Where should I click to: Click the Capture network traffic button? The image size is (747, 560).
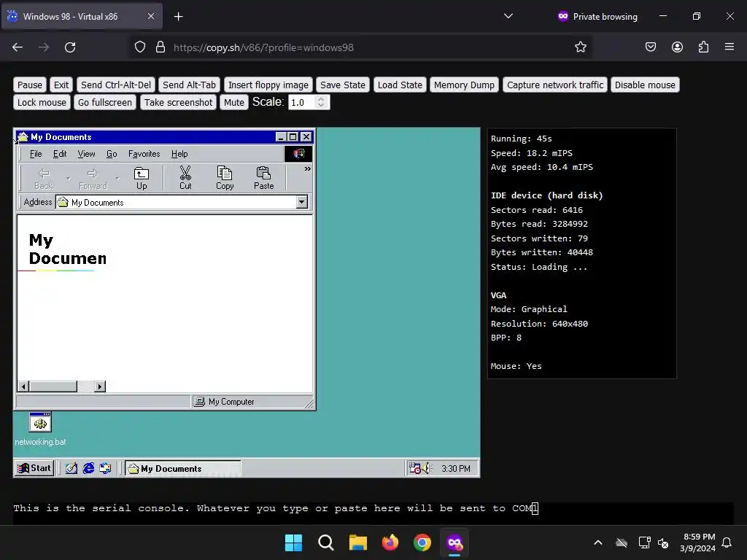[x=555, y=85]
